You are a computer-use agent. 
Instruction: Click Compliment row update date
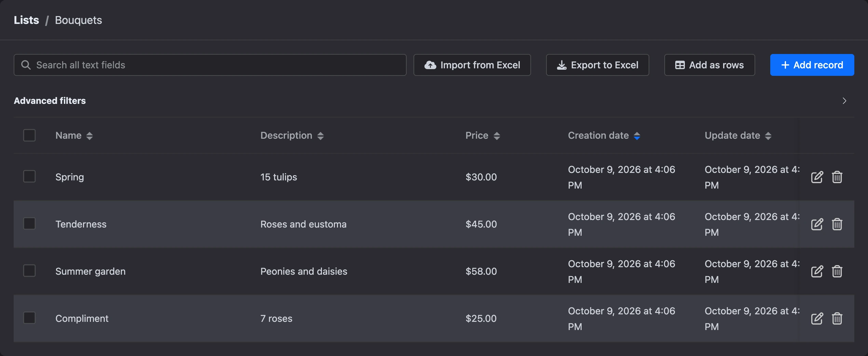(752, 319)
